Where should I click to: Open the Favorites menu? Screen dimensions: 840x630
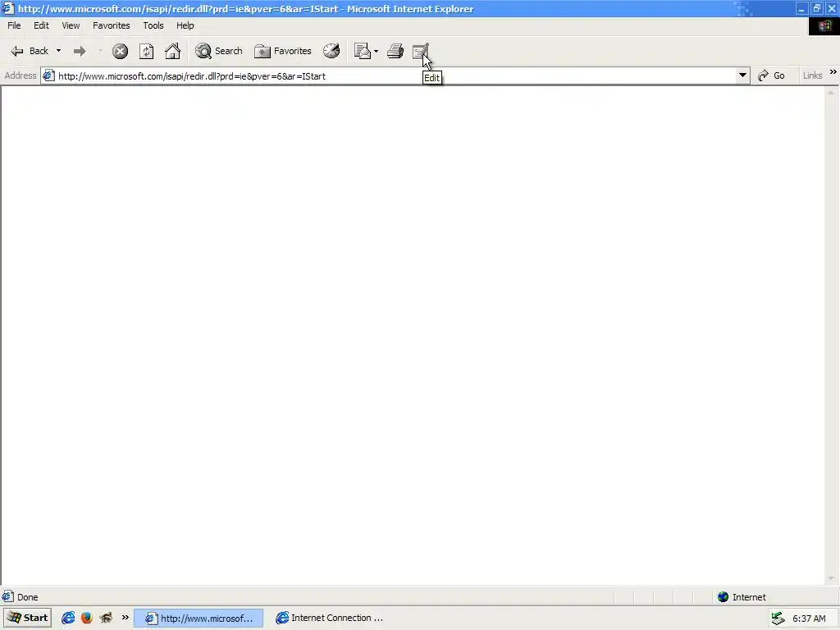(x=112, y=25)
